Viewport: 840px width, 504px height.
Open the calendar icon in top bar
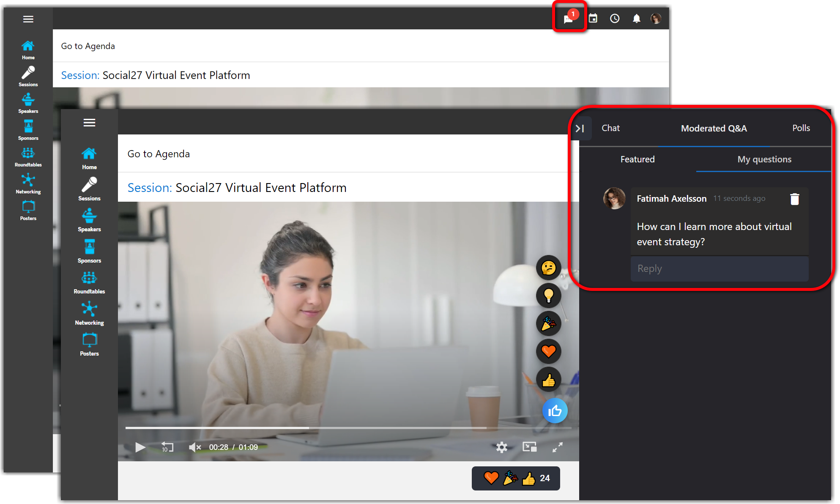coord(593,18)
